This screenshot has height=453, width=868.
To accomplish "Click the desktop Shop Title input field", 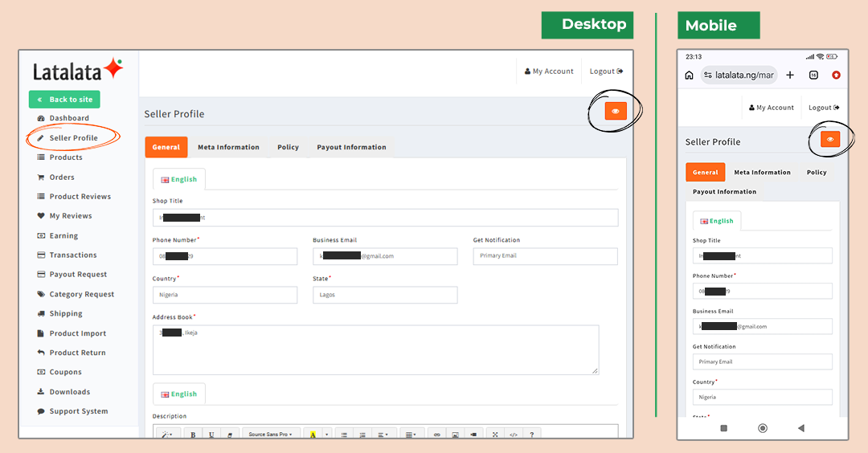I will click(x=385, y=218).
